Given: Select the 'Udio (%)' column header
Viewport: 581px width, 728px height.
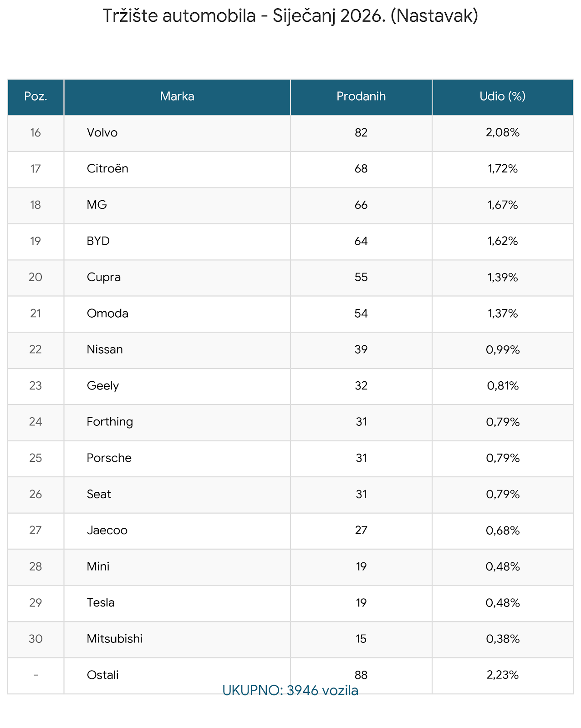Looking at the screenshot, I should 503,96.
